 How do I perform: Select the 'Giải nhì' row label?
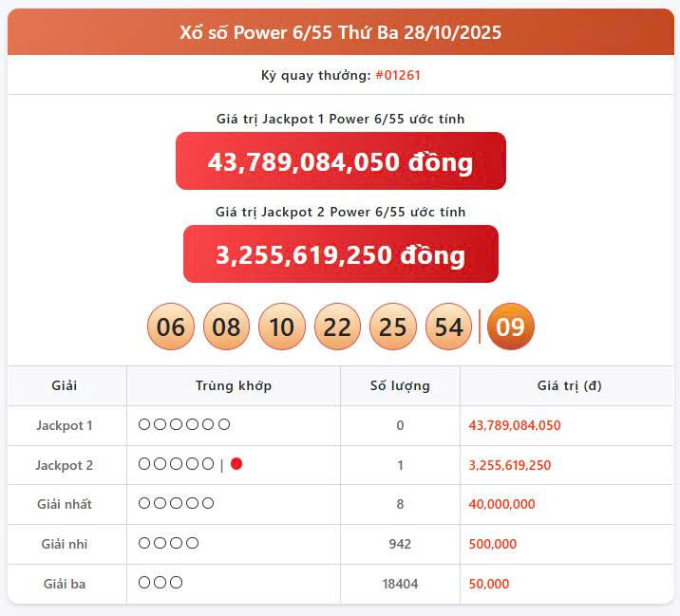click(x=65, y=544)
